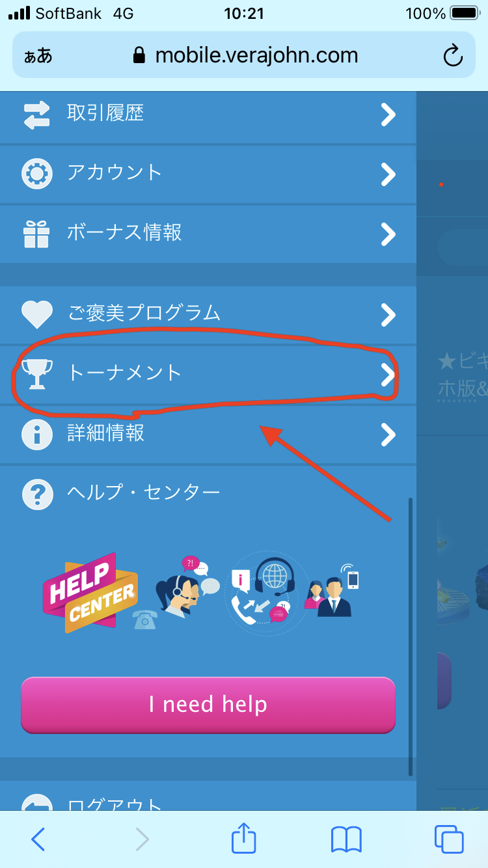Tap the gift box icon for ボーナス情報
Viewport: 488px width, 868px height.
(x=37, y=234)
